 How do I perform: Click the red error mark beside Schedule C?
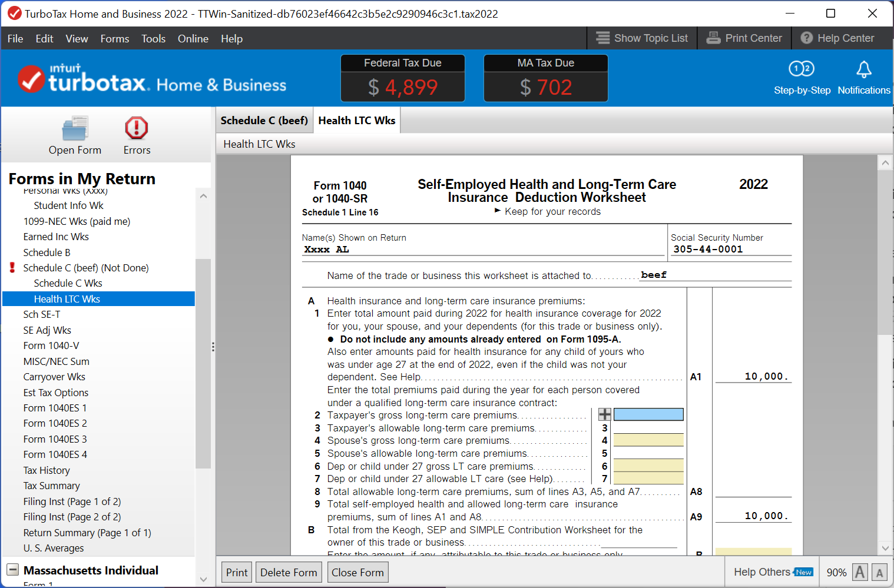(x=12, y=268)
